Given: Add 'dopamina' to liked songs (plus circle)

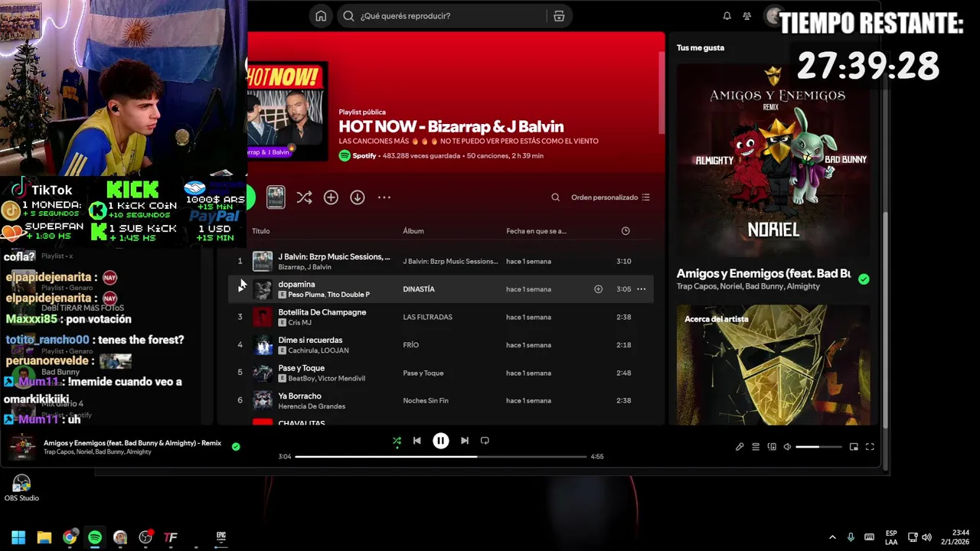Looking at the screenshot, I should pyautogui.click(x=599, y=289).
